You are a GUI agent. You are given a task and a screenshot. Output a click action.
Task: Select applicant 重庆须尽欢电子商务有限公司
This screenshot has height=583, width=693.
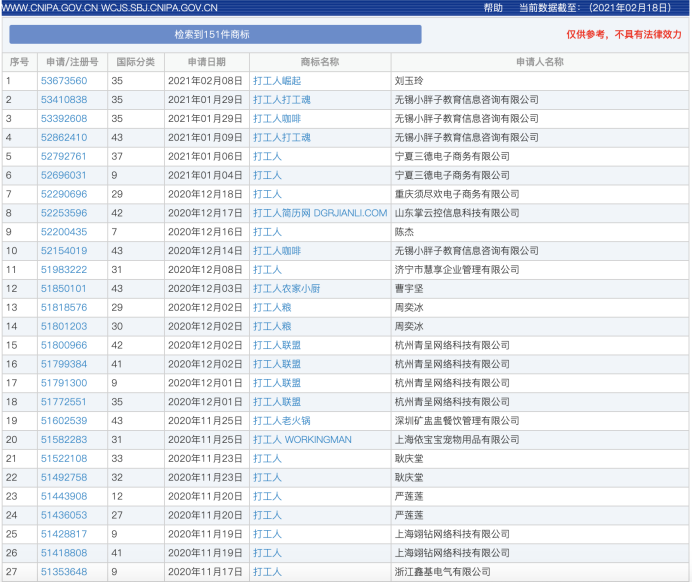tap(457, 194)
